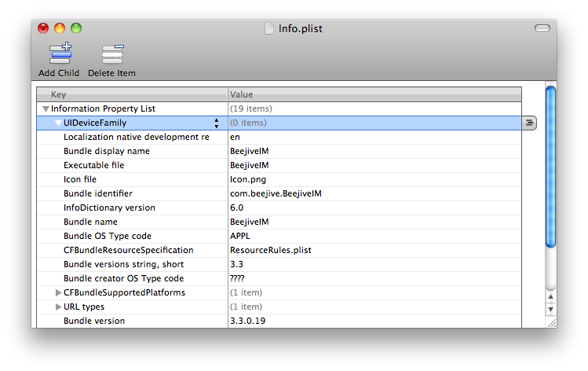Click the scrollbar up arrow

click(550, 295)
